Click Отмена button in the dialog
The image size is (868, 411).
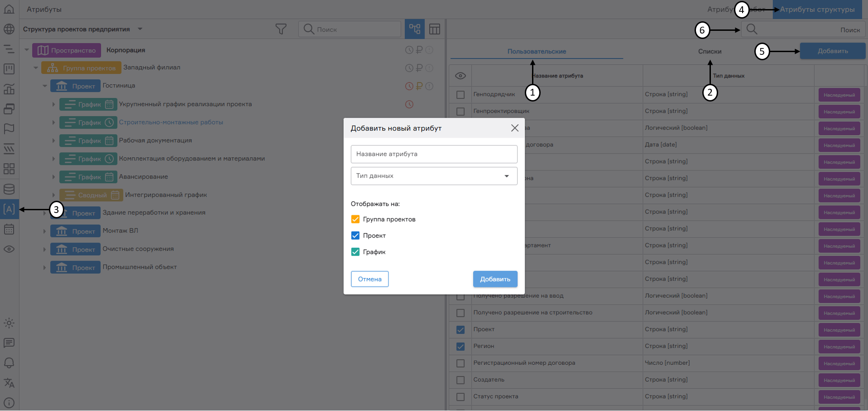pyautogui.click(x=369, y=279)
